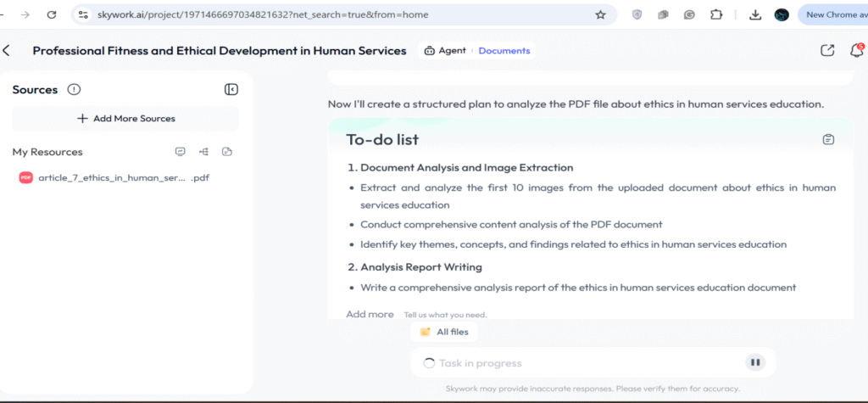Collapse the Sources sidebar panel
This screenshot has width=868, height=403.
click(x=231, y=90)
